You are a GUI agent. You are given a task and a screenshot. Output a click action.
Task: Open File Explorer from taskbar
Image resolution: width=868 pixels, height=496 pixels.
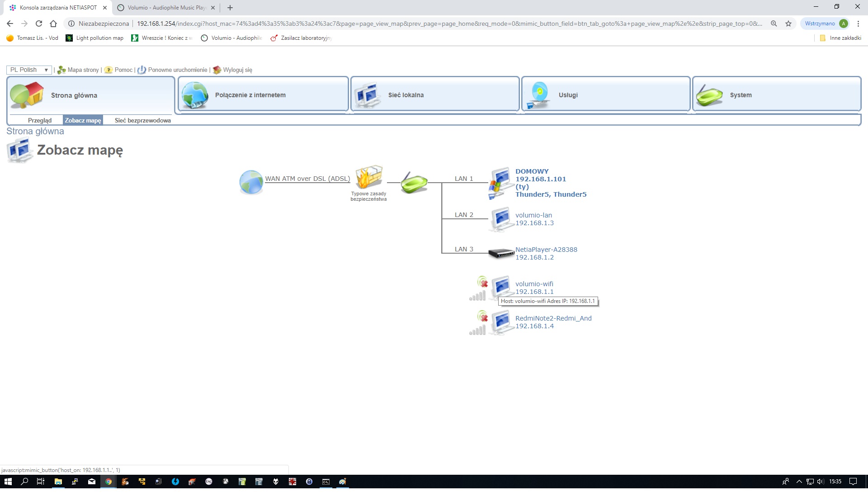click(58, 482)
